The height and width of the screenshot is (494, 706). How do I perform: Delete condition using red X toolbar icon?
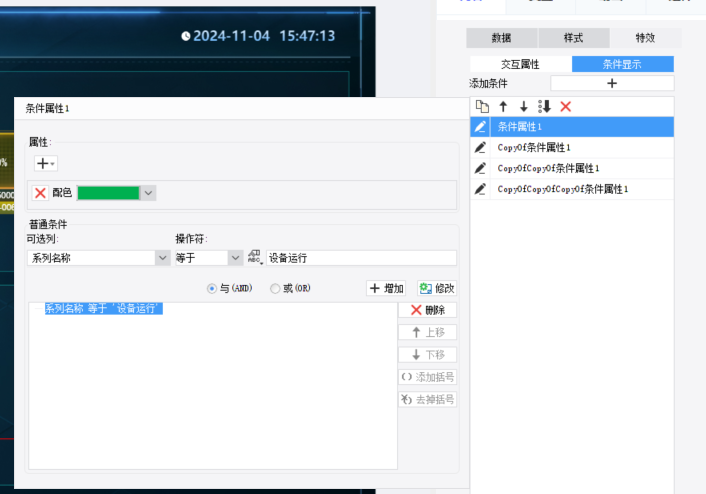pos(566,107)
